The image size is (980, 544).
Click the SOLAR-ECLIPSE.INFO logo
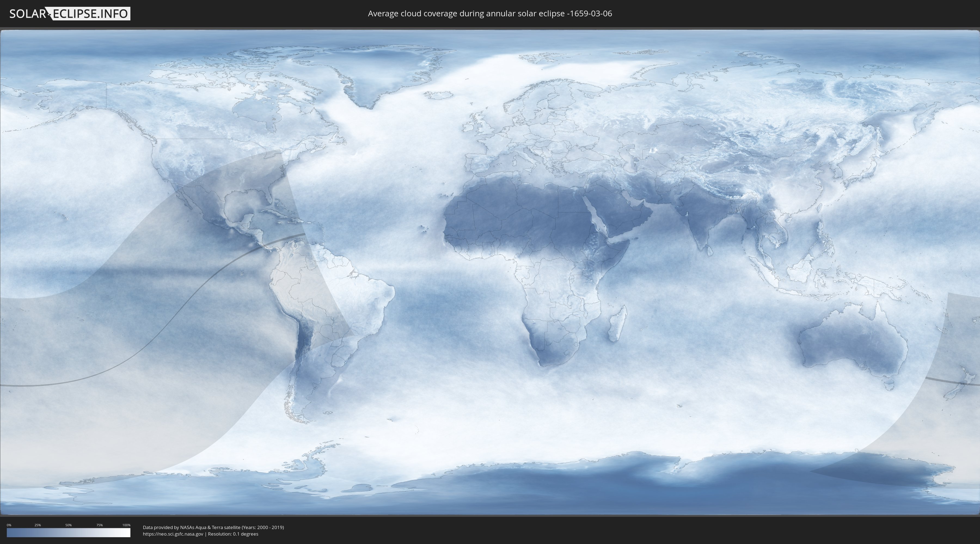(x=70, y=14)
